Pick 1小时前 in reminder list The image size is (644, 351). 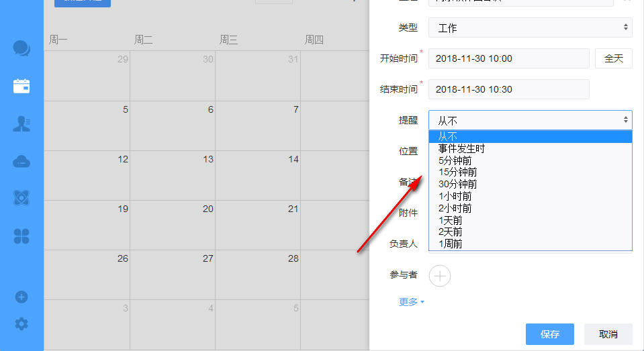coord(455,196)
